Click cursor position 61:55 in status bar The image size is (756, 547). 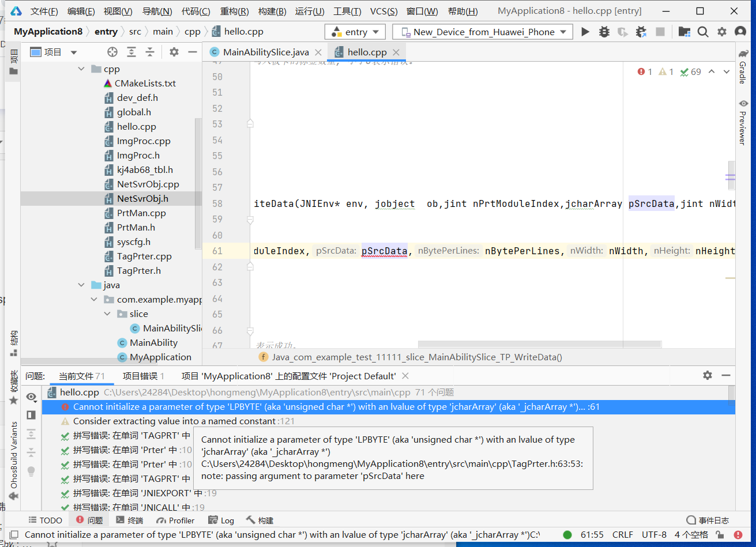pyautogui.click(x=592, y=535)
